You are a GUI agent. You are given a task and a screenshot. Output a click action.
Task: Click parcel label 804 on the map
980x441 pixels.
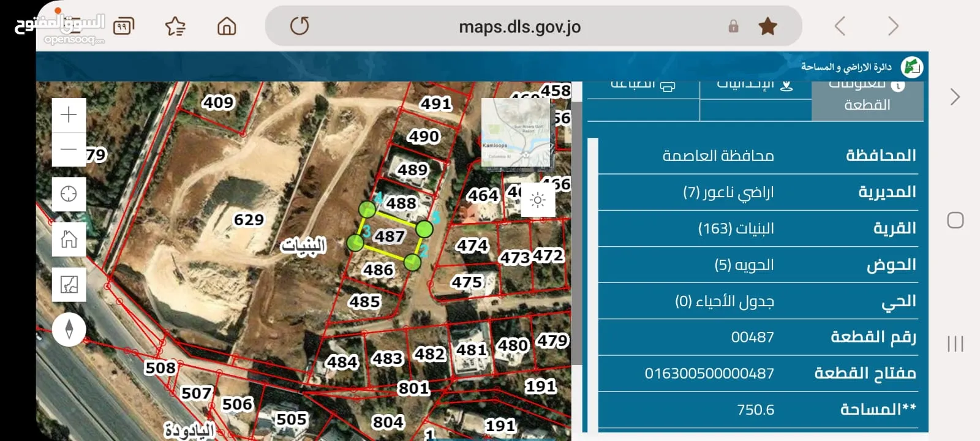click(x=388, y=422)
